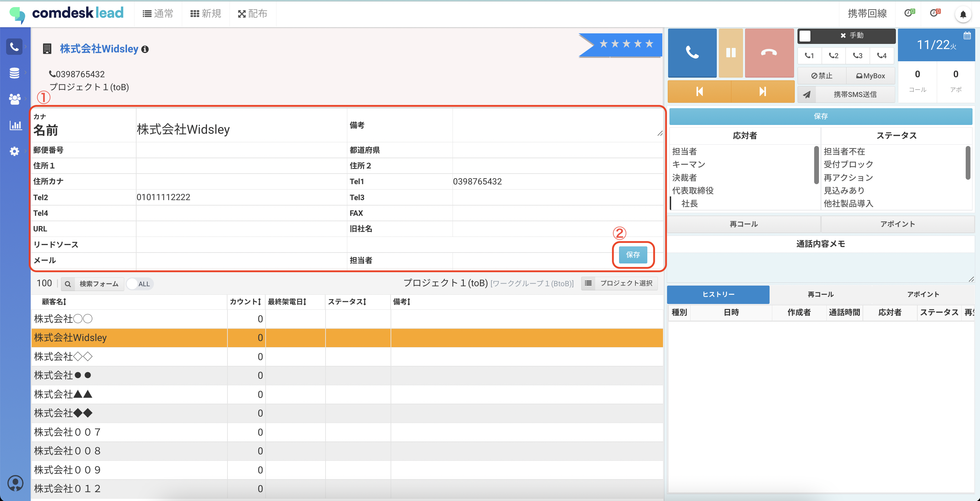The image size is (980, 501).
Task: Tick the checkbox next to 手動
Action: point(805,36)
